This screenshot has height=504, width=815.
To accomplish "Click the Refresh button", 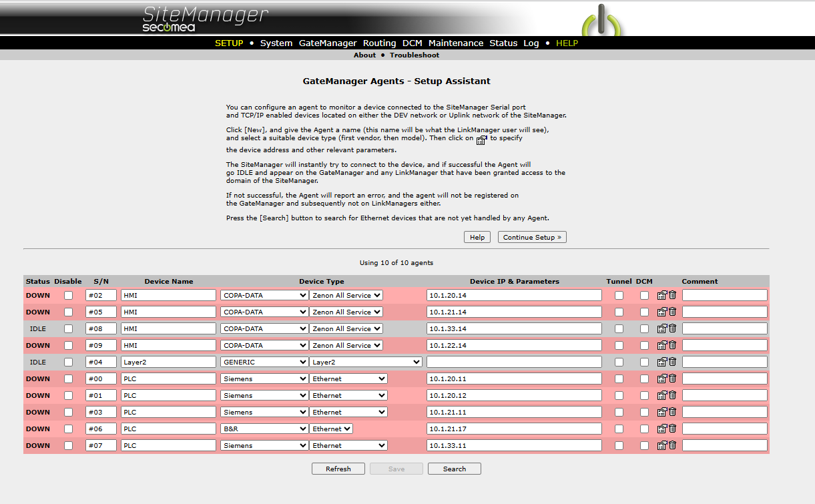I will click(338, 469).
